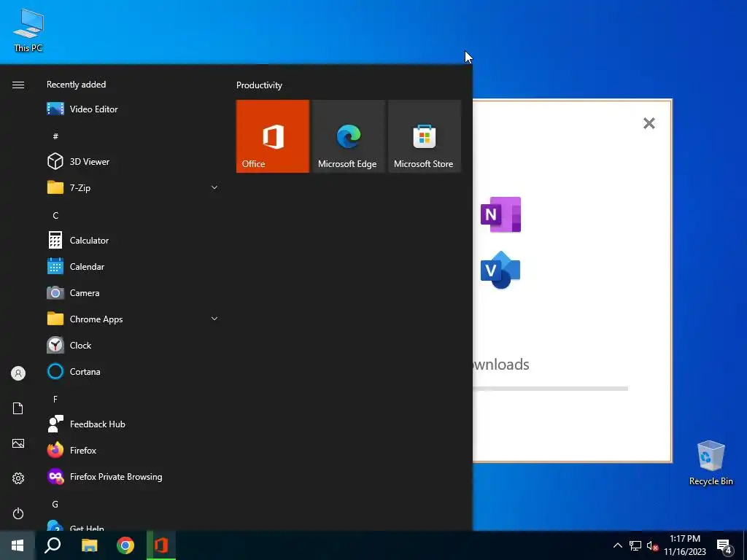The height and width of the screenshot is (560, 747).
Task: Open Feedback Hub
Action: 133,424
